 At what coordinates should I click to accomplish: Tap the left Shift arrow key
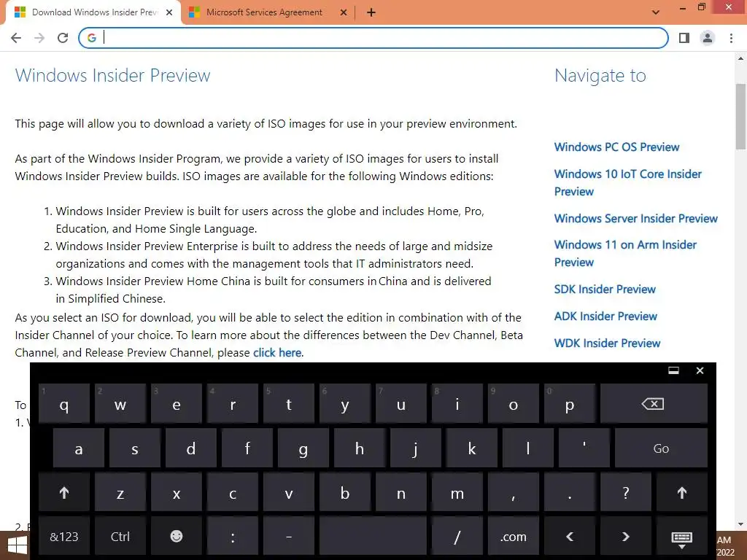tap(64, 493)
